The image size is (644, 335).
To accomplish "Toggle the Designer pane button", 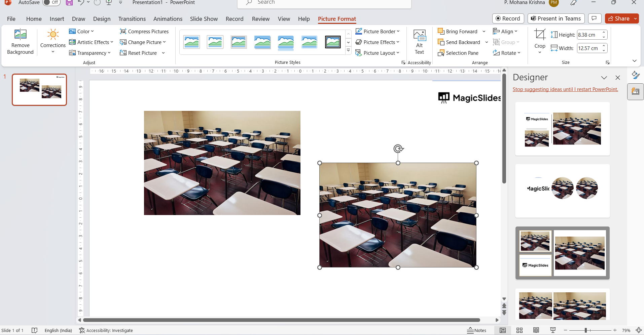I will 635,92.
